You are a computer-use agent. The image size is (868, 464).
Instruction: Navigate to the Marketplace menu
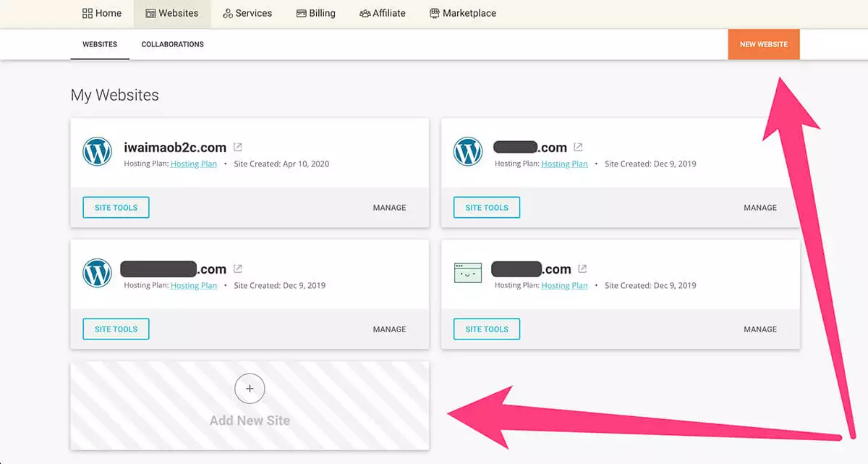click(x=462, y=13)
